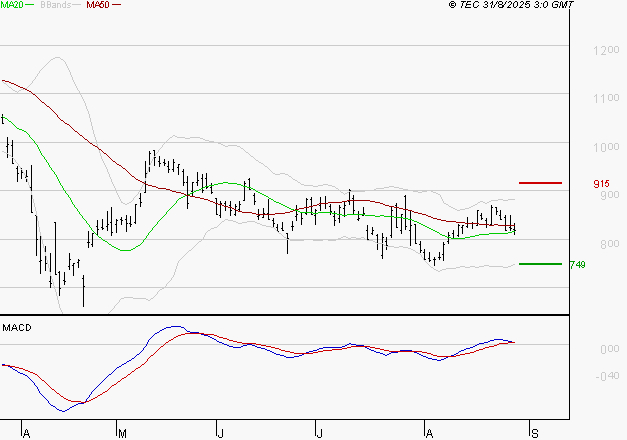Select the MA50 legend label
Viewport: 627px width, 440px height.
[x=98, y=5]
